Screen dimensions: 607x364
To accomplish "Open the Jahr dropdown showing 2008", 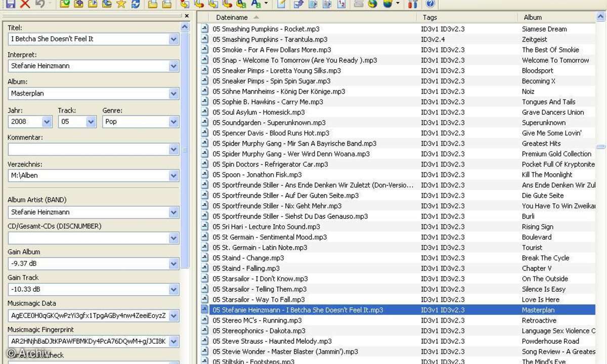I will click(47, 122).
